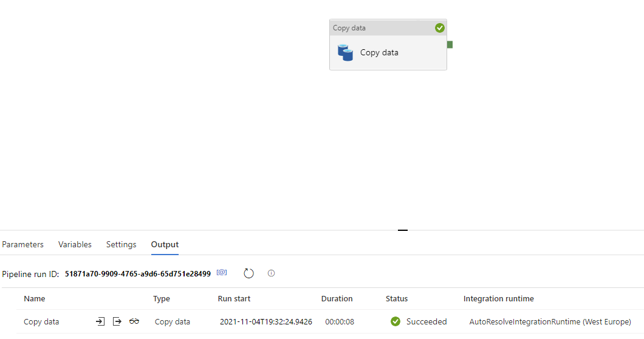Click the green Succeeded status icon
The height and width of the screenshot is (339, 644).
tap(396, 321)
